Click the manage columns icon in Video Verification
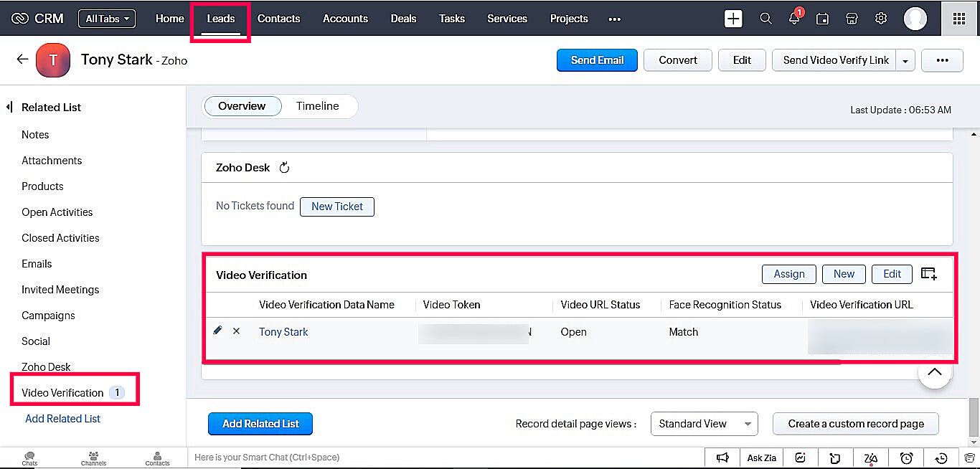 click(x=929, y=274)
